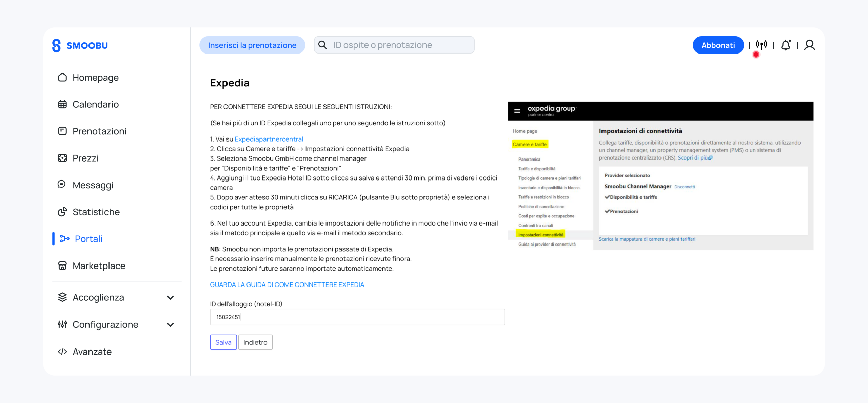Open the user profile icon

pyautogui.click(x=810, y=45)
